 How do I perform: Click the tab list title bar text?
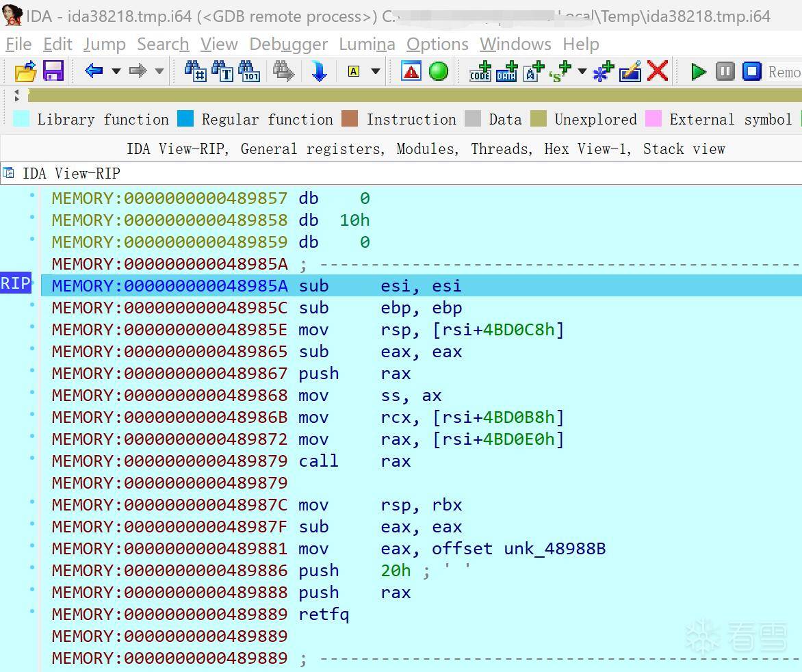(426, 148)
